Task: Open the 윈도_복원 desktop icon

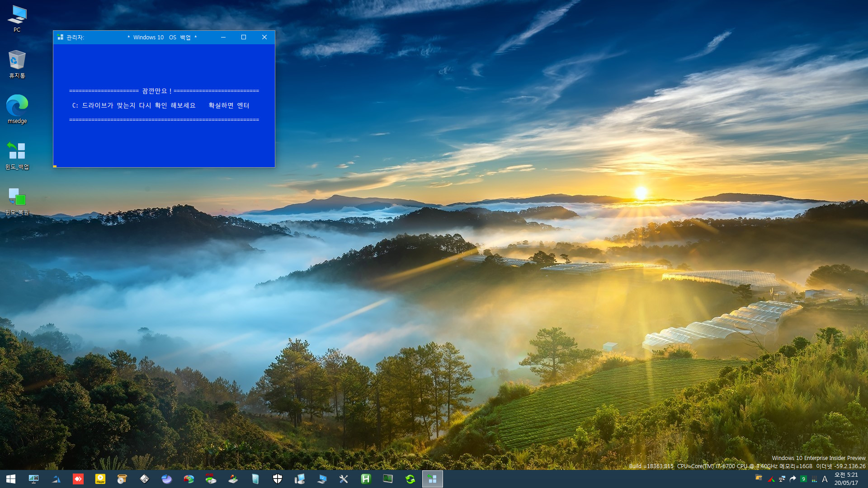Action: coord(17,201)
